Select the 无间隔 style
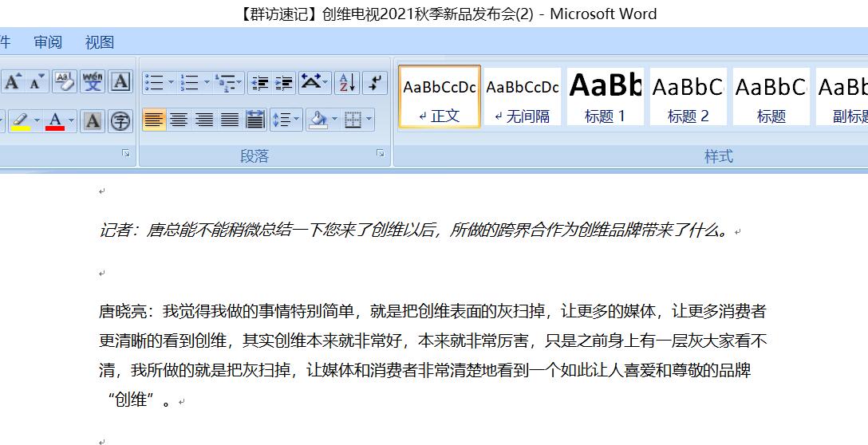This screenshot has width=868, height=445. (523, 96)
